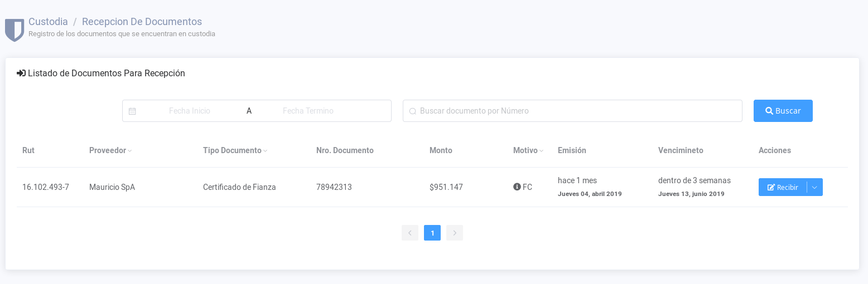Image resolution: width=868 pixels, height=284 pixels.
Task: Expand the Tipo Documento column filter
Action: point(266,151)
